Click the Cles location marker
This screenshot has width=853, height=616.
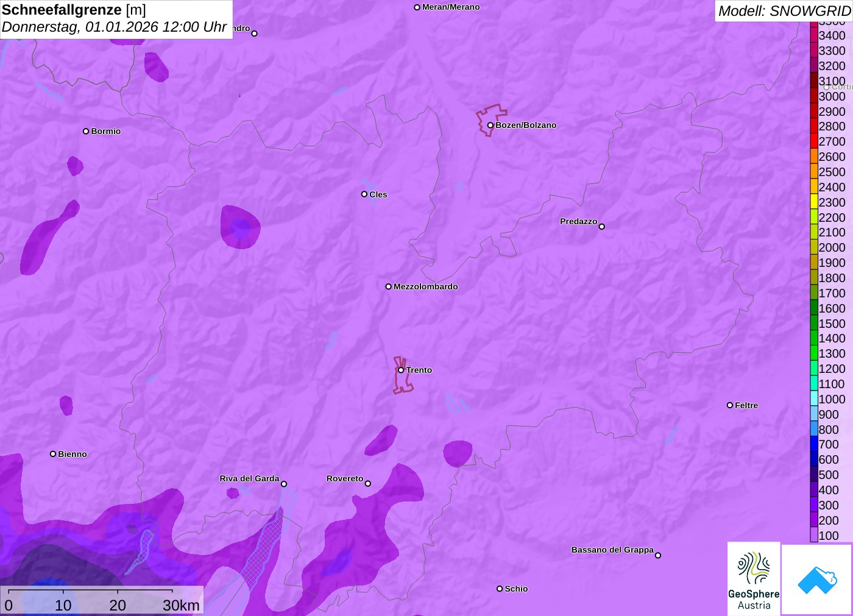tap(364, 194)
